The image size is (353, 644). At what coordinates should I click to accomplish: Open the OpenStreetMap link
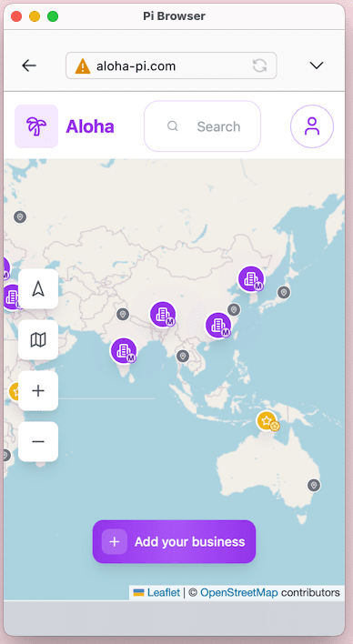click(x=239, y=593)
